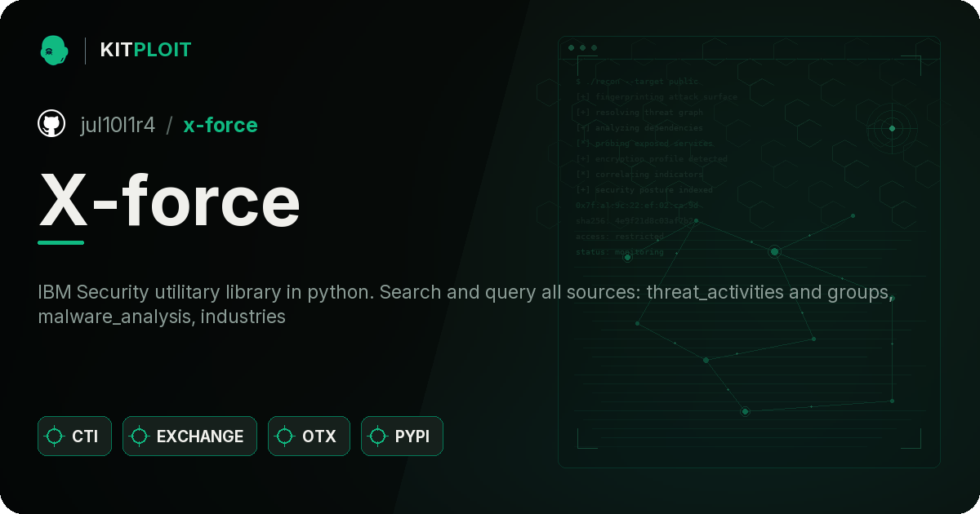Click the large X-force title
The height and width of the screenshot is (514, 980).
click(x=170, y=201)
